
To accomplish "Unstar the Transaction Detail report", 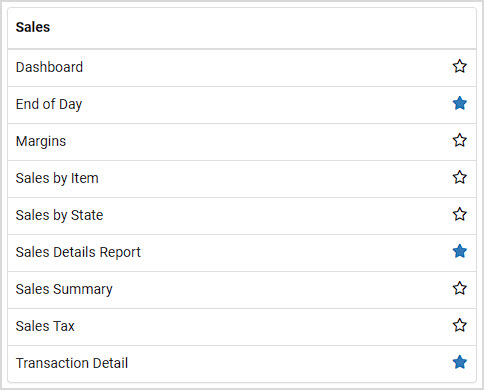I will (460, 362).
